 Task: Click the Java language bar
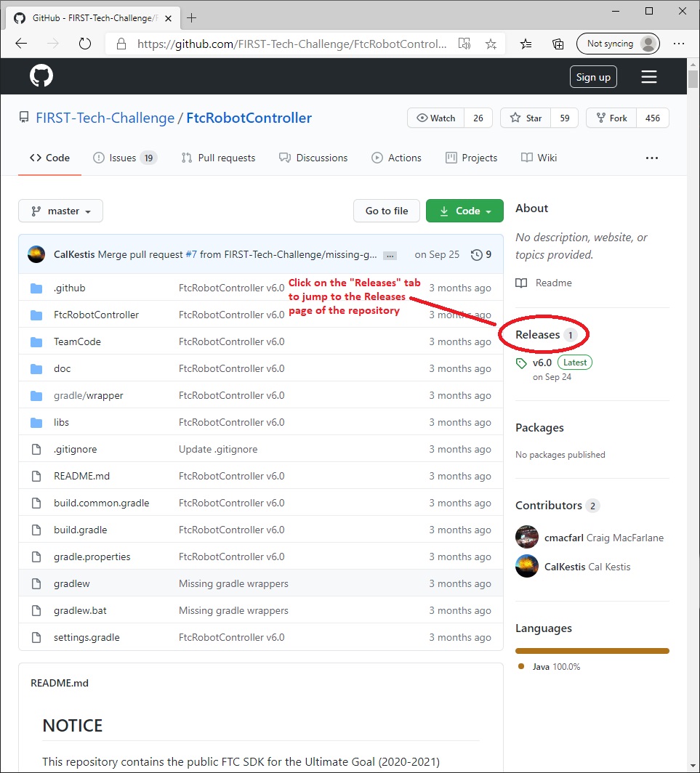pos(592,651)
